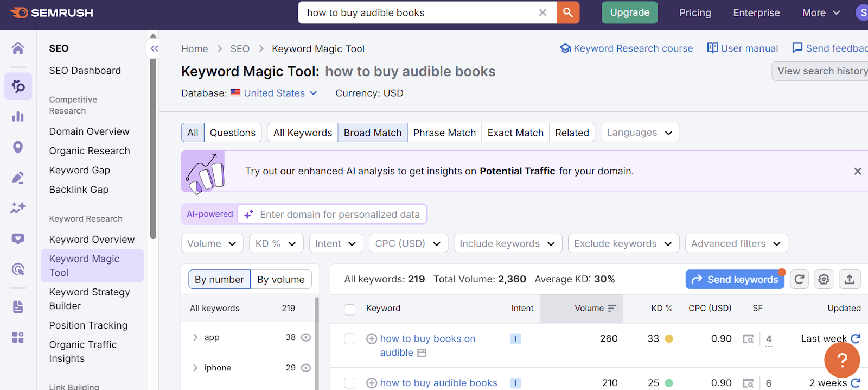Open the More menu in the top bar
Screen dimensions: 868x390
pyautogui.click(x=821, y=12)
